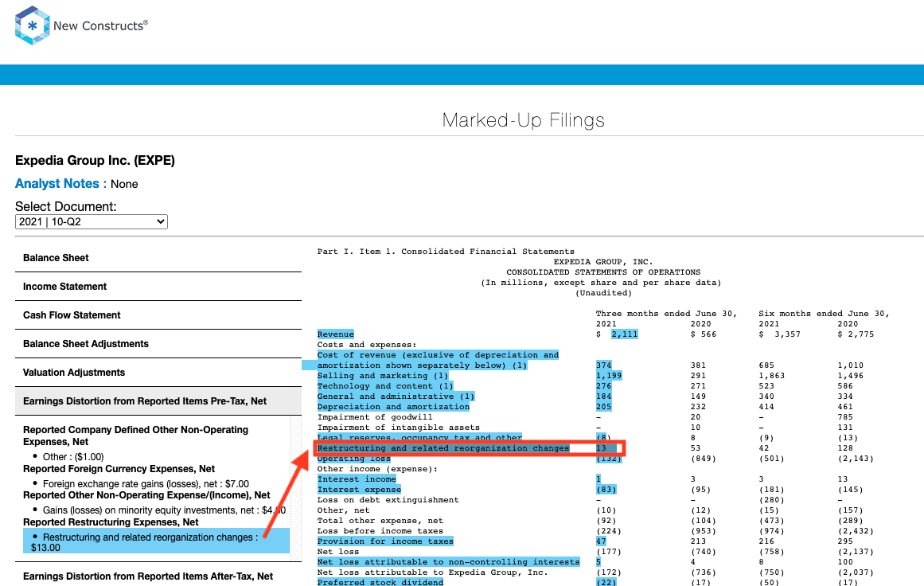The width and height of the screenshot is (924, 586).
Task: Click Reported Company Defined Other Non-Operating Expenses heading
Action: point(135,436)
